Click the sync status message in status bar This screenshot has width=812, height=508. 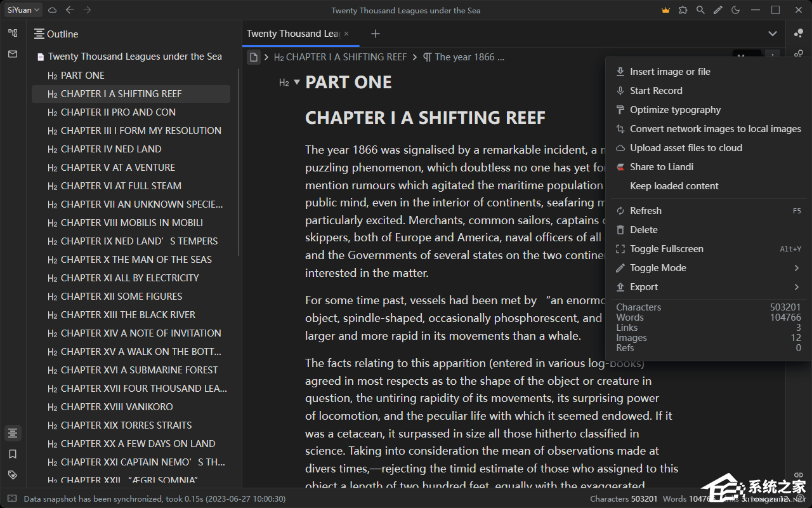[155, 499]
